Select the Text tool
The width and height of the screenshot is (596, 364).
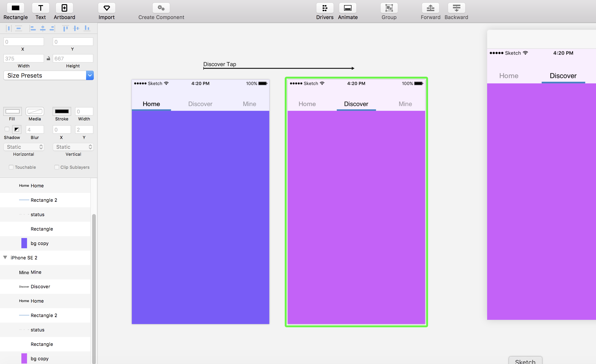40,8
